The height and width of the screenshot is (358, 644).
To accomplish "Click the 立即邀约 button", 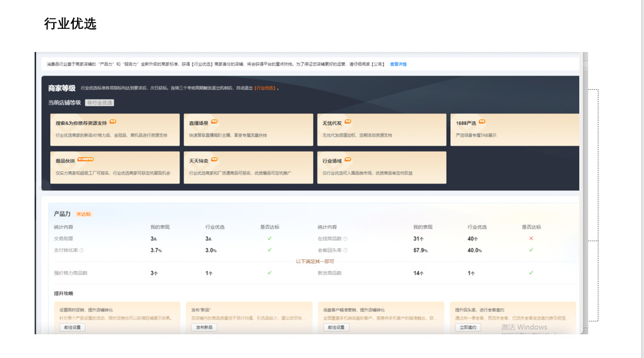I will pos(468,328).
